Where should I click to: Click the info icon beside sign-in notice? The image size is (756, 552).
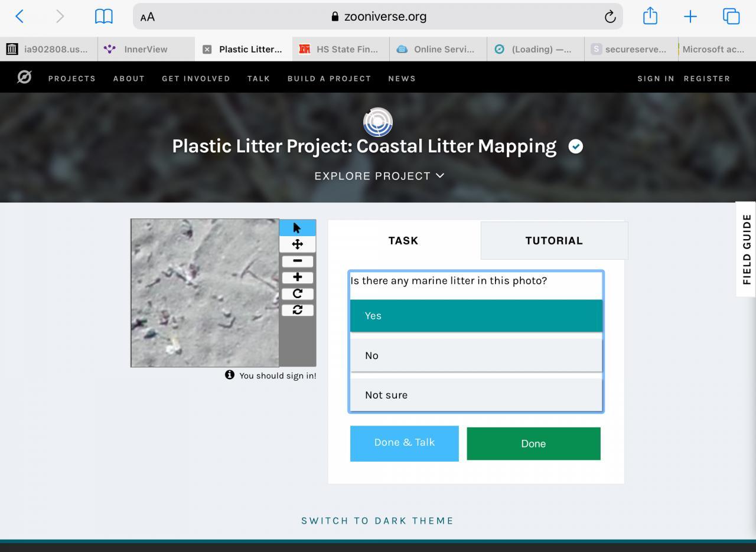click(230, 375)
